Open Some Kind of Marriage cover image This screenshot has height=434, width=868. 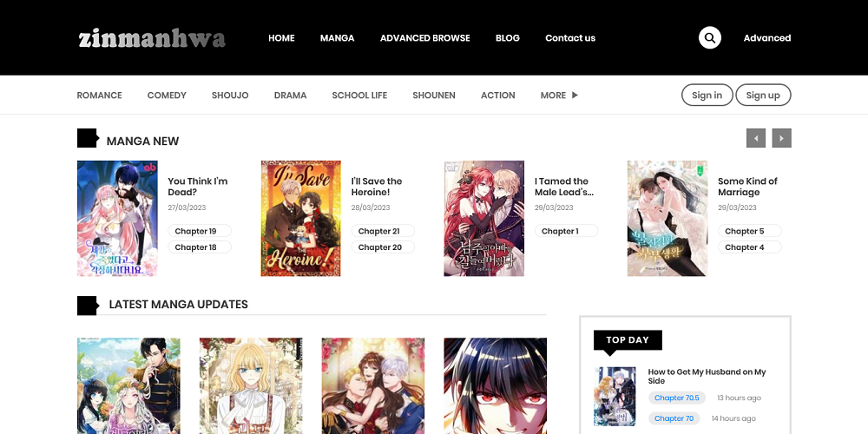(667, 218)
